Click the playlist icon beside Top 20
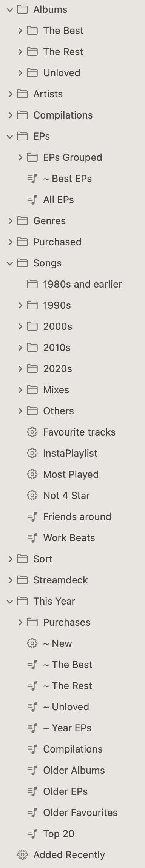 coord(32,833)
